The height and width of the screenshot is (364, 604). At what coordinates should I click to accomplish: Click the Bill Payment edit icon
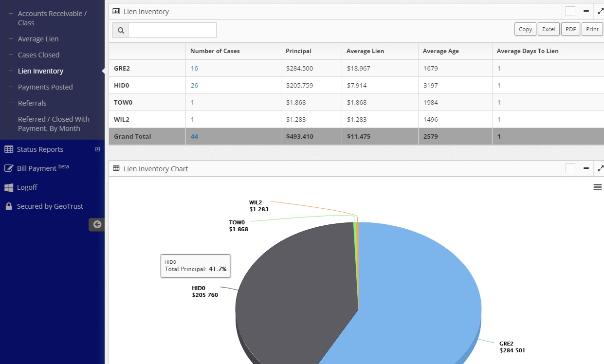click(9, 168)
